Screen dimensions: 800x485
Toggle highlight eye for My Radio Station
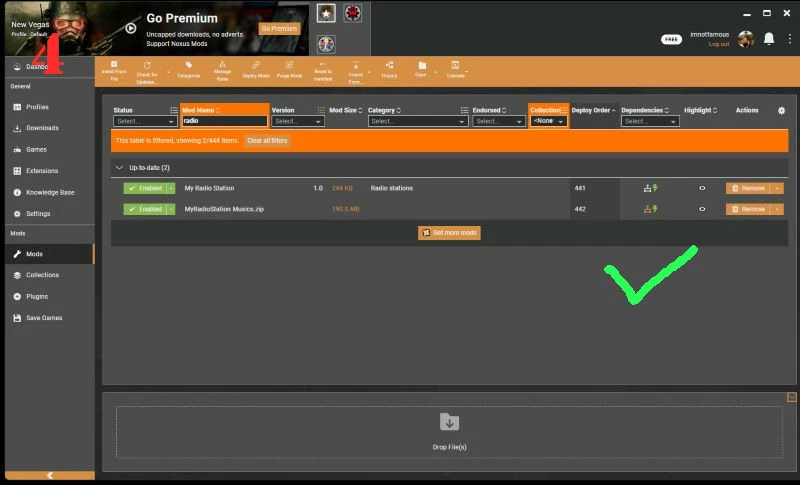click(x=702, y=188)
